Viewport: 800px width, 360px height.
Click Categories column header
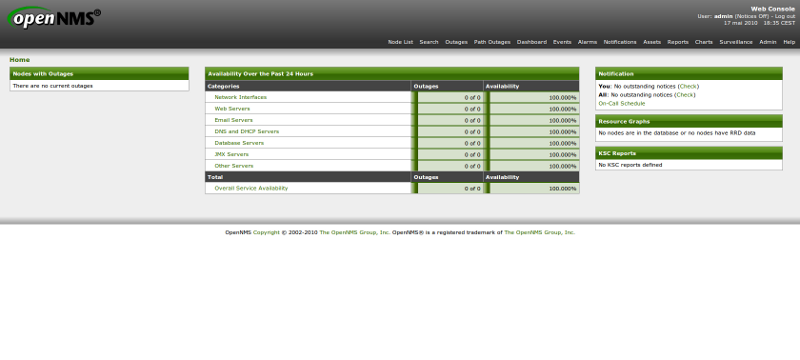click(x=308, y=86)
